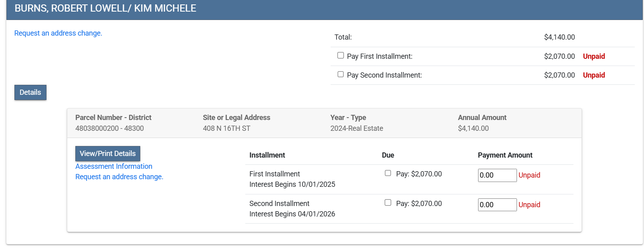The image size is (644, 250).
Task: Click First Installment payment amount field
Action: click(x=497, y=175)
